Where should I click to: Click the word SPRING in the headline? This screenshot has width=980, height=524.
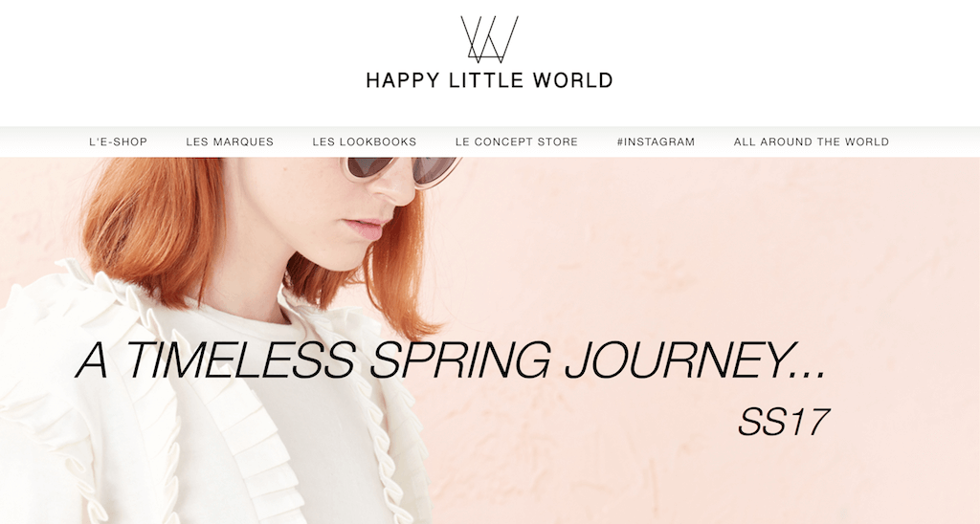[460, 361]
